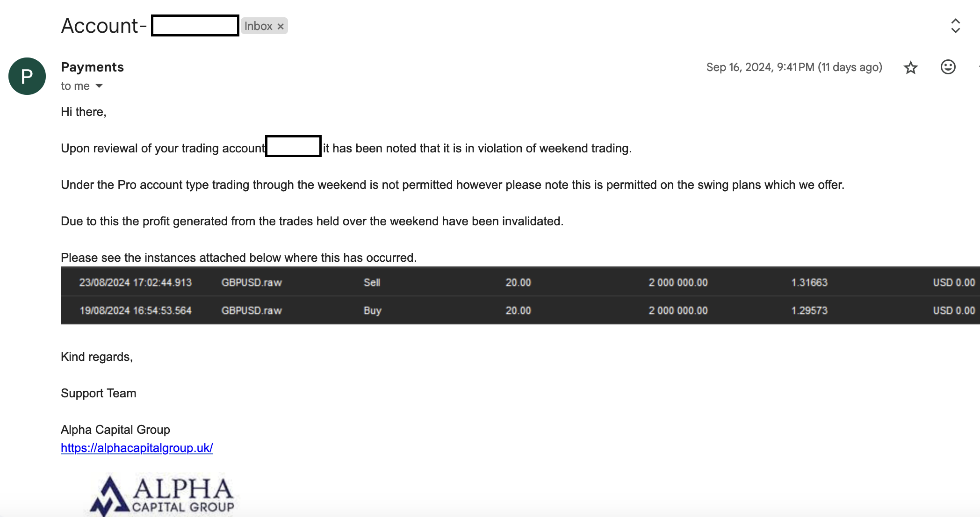Click the "Alpha Capital Group" signature text

(x=115, y=430)
